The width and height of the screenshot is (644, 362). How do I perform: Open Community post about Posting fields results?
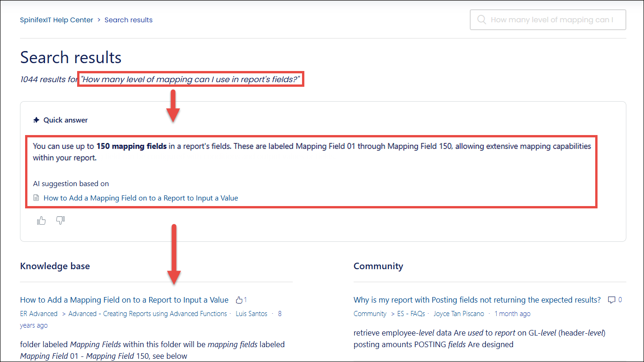point(477,300)
